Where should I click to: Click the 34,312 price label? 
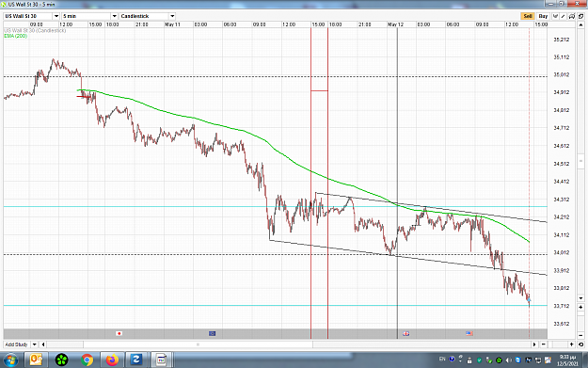562,200
